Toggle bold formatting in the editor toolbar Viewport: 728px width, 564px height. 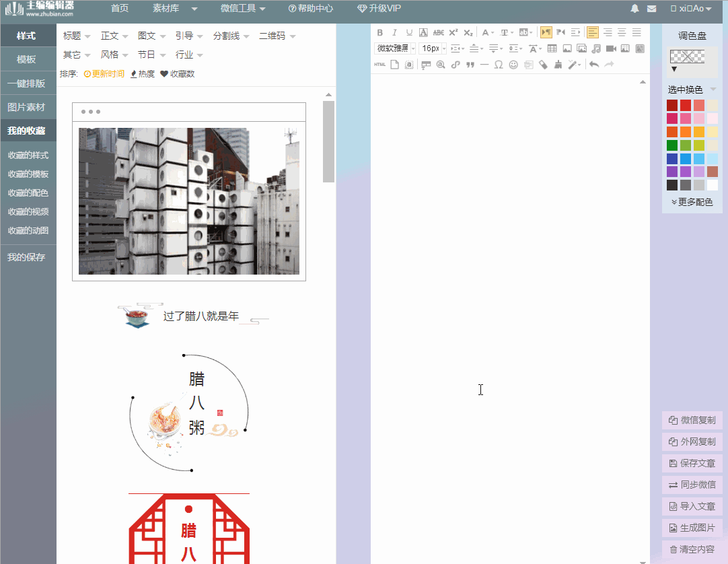380,32
